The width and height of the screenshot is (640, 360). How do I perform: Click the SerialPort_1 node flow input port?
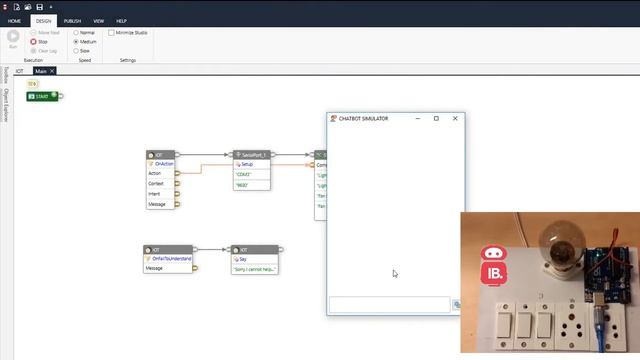(231, 155)
